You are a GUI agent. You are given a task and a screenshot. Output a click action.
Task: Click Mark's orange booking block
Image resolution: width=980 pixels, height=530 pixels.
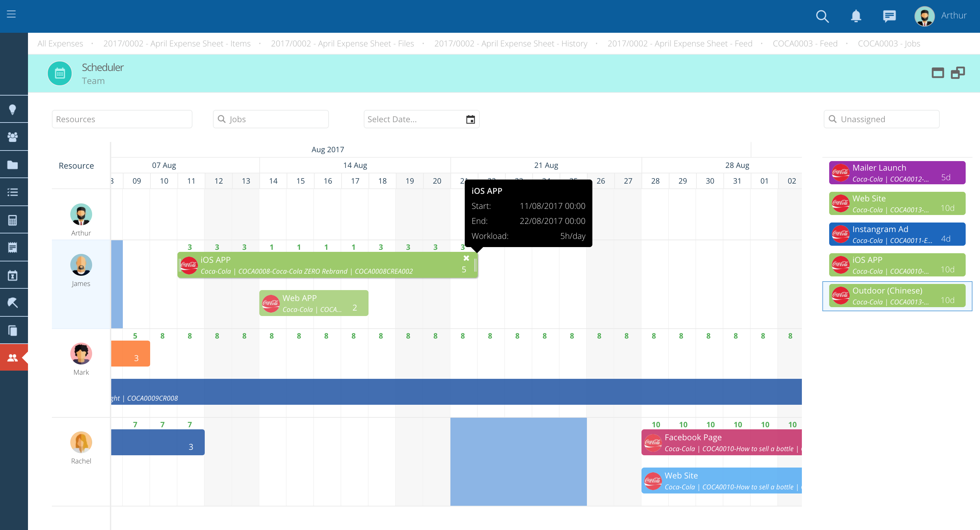(x=130, y=354)
